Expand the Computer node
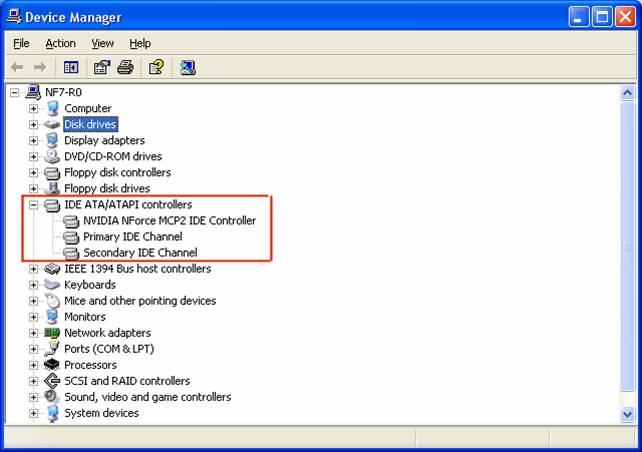Image resolution: width=642 pixels, height=452 pixels. pos(33,108)
